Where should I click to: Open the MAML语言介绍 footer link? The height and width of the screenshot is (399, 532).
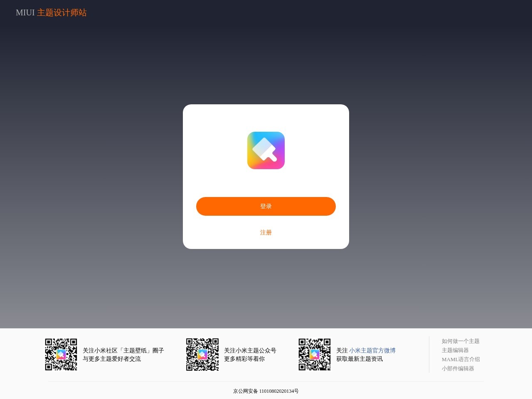[x=461, y=359]
